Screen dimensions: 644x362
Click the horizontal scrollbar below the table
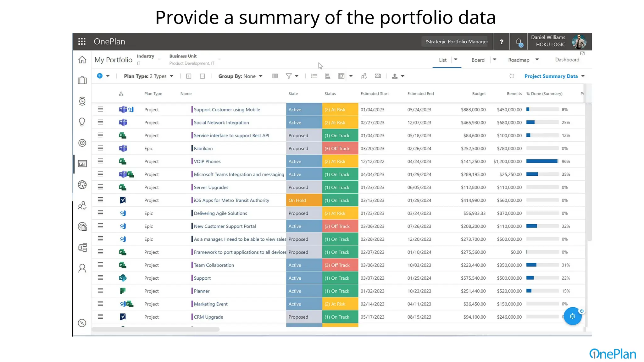(155, 329)
